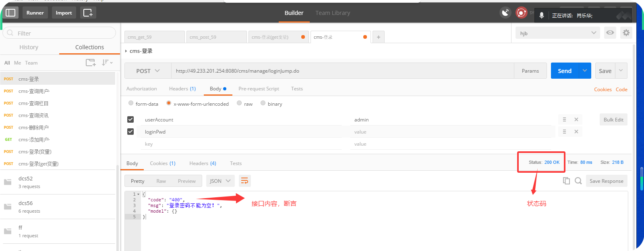Click the Send button
644x251 pixels.
click(565, 71)
